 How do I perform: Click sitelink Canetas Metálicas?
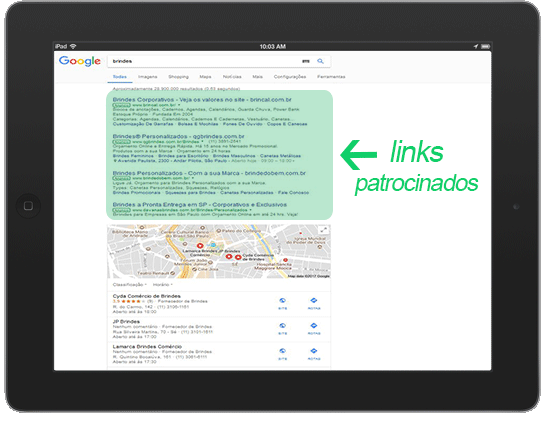pos(280,156)
